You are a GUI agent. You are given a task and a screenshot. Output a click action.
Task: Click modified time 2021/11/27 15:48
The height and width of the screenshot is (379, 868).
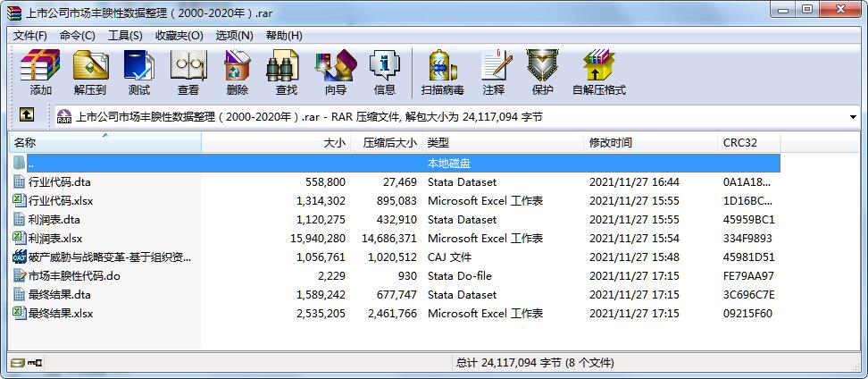pos(634,257)
